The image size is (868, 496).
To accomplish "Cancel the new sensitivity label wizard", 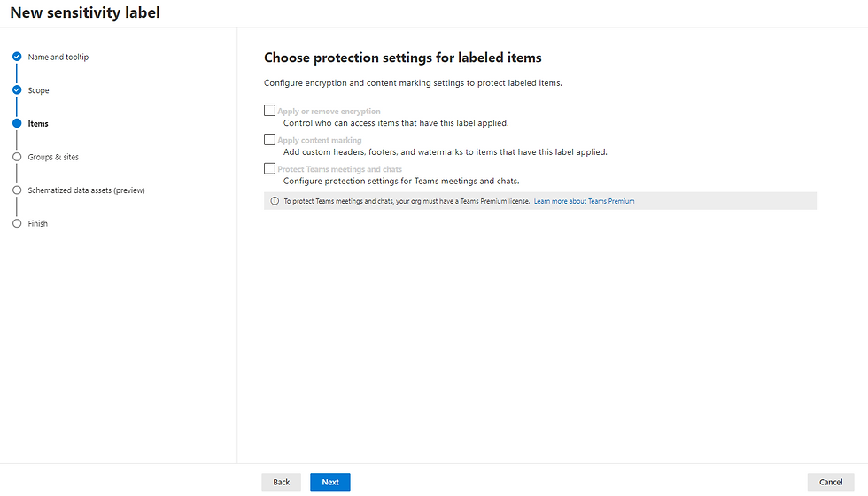I will click(831, 482).
